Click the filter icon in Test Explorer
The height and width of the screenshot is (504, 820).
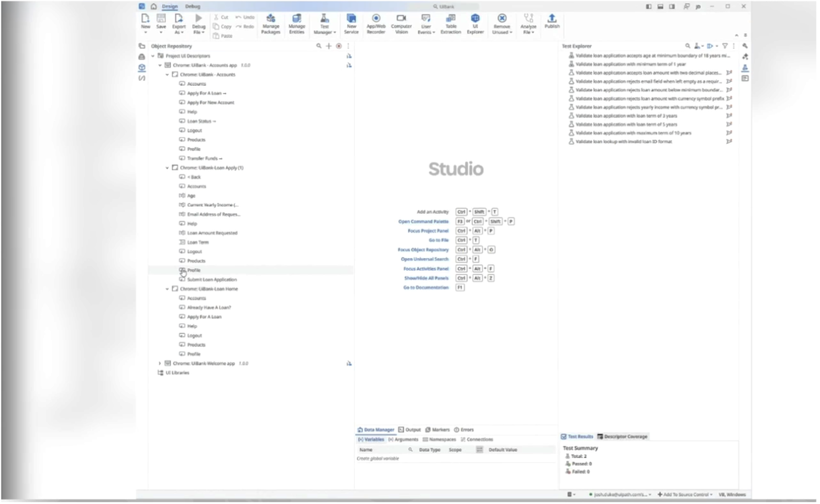point(724,46)
